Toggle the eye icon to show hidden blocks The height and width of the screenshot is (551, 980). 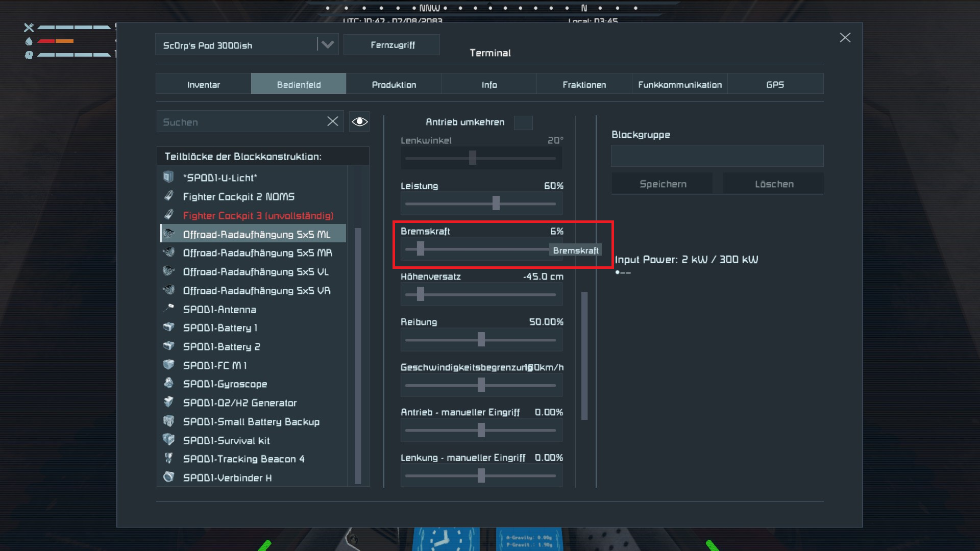[x=359, y=121]
